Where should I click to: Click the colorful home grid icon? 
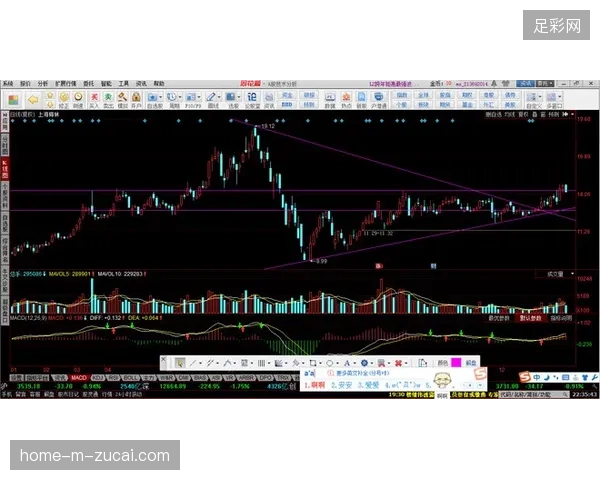tap(14, 100)
